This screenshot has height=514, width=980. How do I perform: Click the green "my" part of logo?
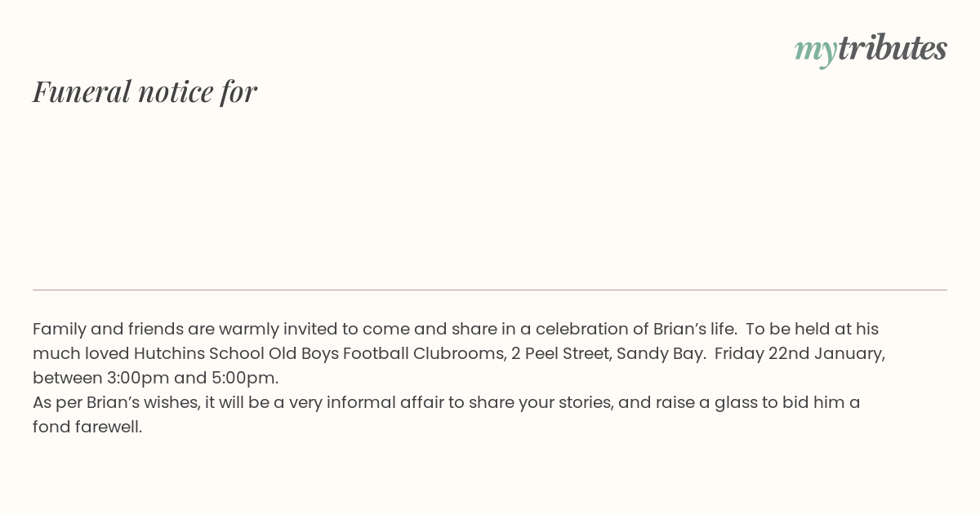(816, 52)
